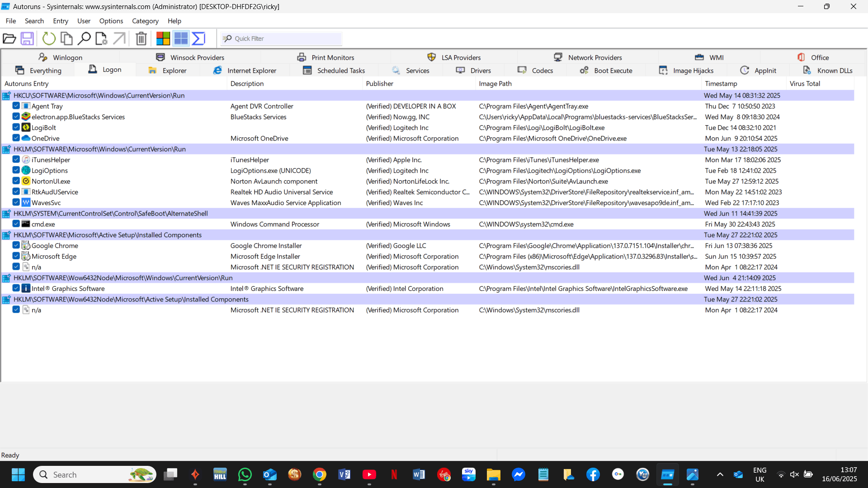This screenshot has width=868, height=488.
Task: Open Google Chrome from the taskbar
Action: pos(320,474)
